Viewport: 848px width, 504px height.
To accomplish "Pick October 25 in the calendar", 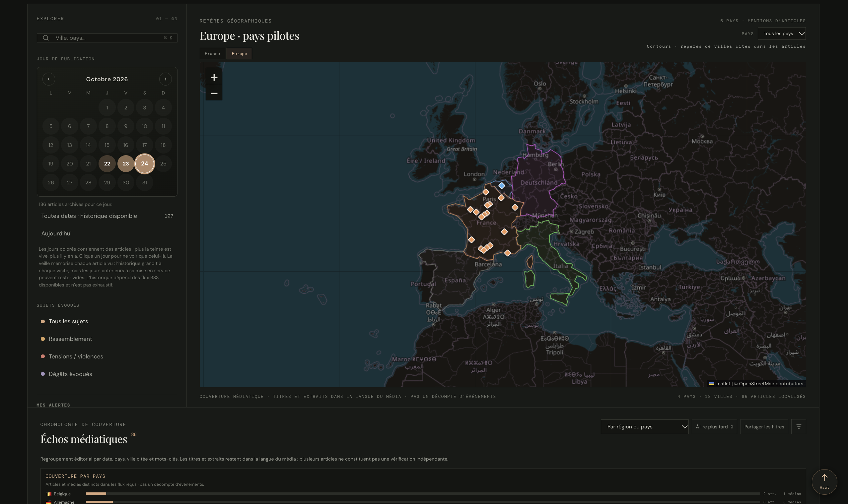I will tap(163, 164).
